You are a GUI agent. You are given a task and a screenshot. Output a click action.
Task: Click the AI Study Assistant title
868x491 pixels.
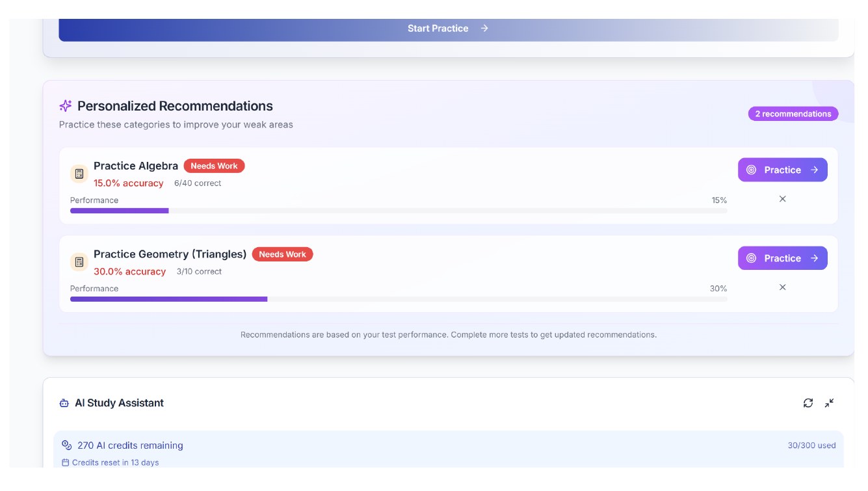119,403
